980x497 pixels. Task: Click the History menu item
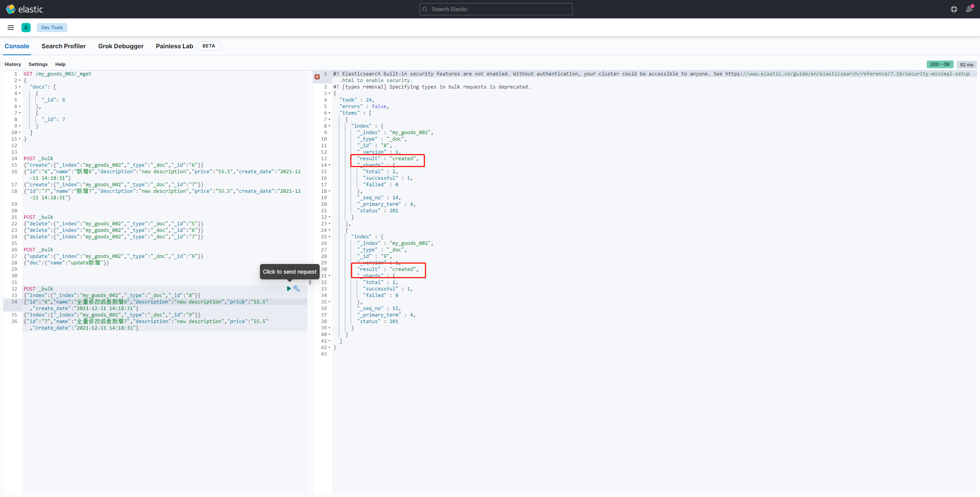13,64
